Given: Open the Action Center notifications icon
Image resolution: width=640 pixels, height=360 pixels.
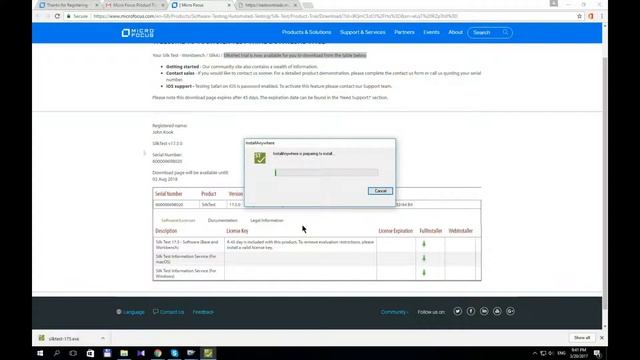Looking at the screenshot, I should (597, 353).
